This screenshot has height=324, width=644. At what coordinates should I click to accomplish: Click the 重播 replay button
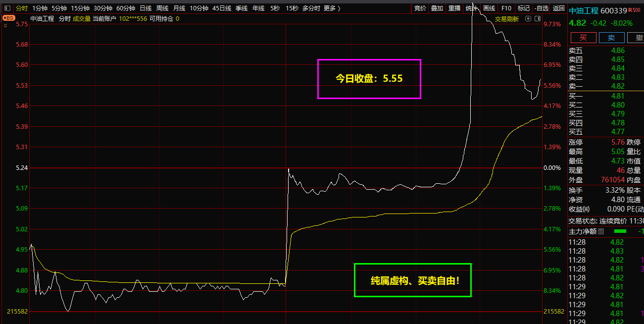pyautogui.click(x=454, y=8)
